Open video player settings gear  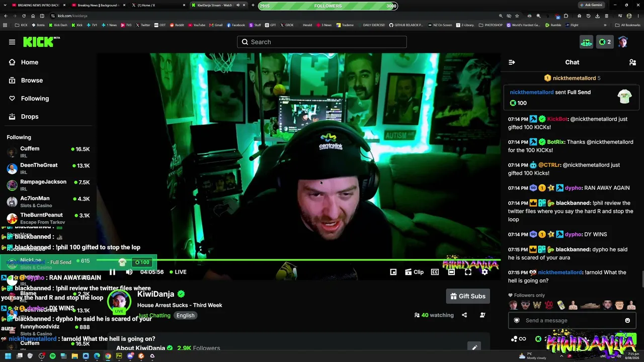point(485,272)
